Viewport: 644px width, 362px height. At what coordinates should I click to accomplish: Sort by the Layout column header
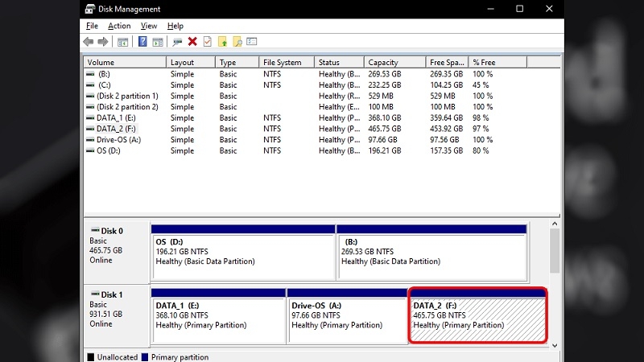point(191,63)
